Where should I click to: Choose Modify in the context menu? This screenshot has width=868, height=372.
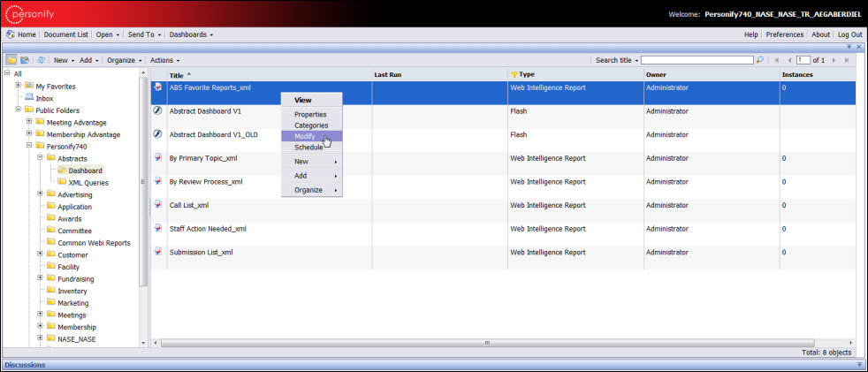[312, 136]
